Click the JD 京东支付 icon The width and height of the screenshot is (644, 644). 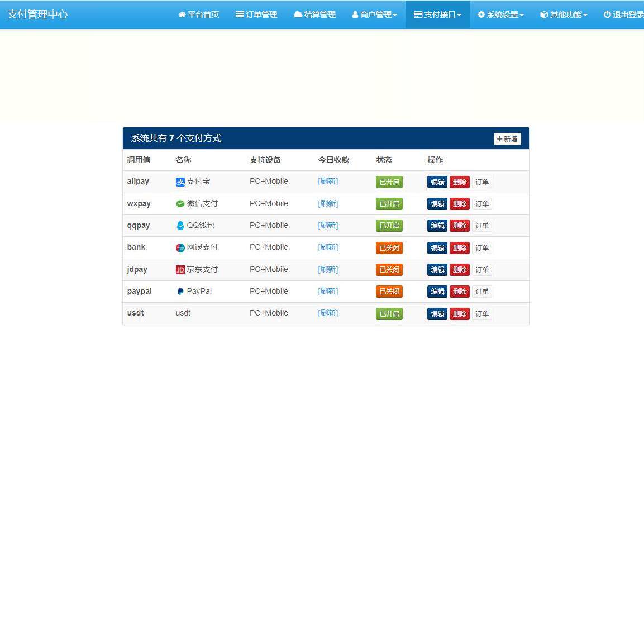180,269
